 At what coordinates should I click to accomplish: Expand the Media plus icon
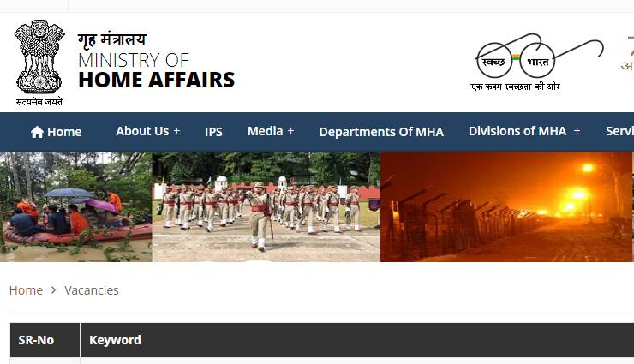click(290, 131)
